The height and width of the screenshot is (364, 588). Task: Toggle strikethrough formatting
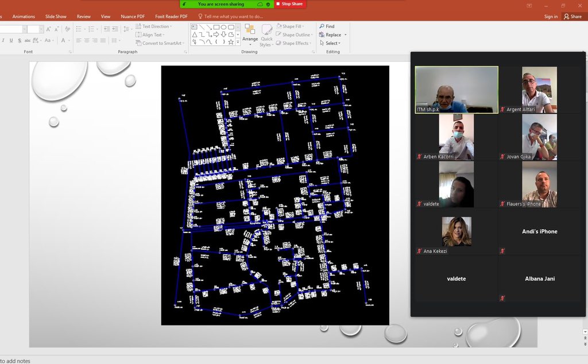click(x=28, y=41)
